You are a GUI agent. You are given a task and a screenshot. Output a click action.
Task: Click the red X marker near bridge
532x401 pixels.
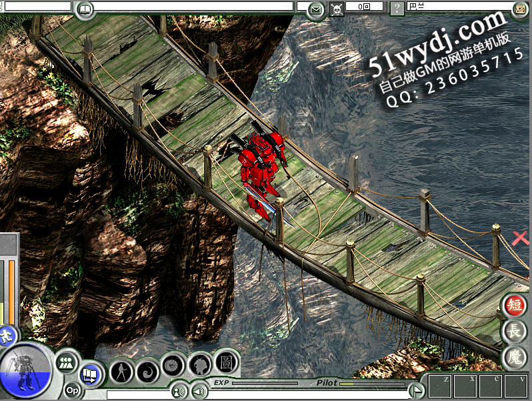[520, 238]
